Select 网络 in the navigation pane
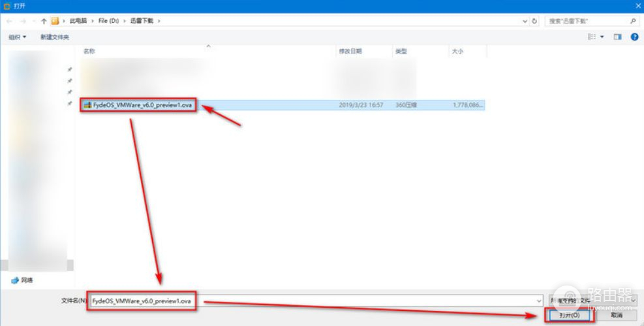 tap(22, 280)
